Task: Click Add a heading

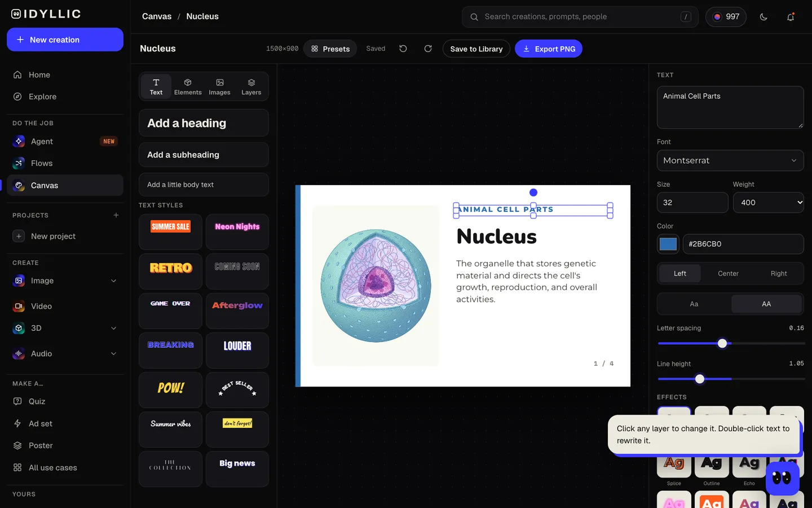Action: click(x=204, y=123)
